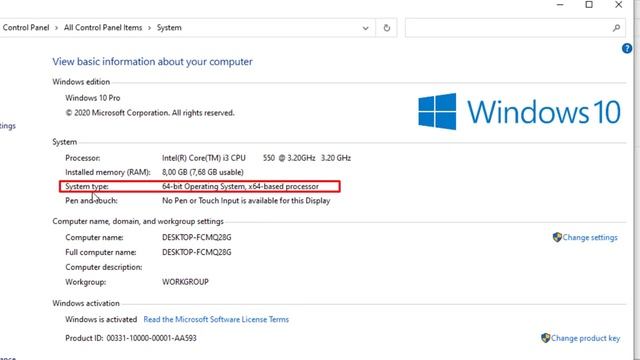Click the WORKGROUP value
The image size is (640, 360).
coord(185,282)
